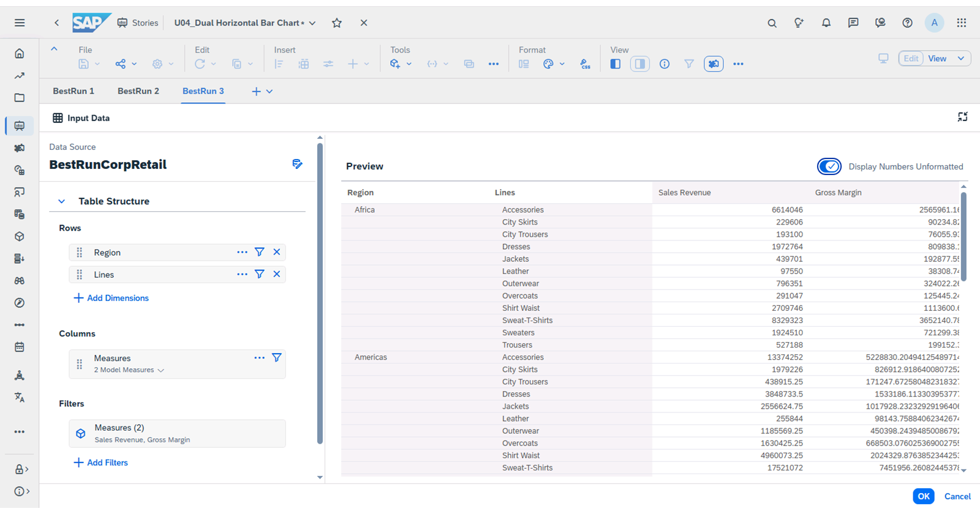Open the story title dropdown arrow
The width and height of the screenshot is (980, 514).
[x=312, y=23]
